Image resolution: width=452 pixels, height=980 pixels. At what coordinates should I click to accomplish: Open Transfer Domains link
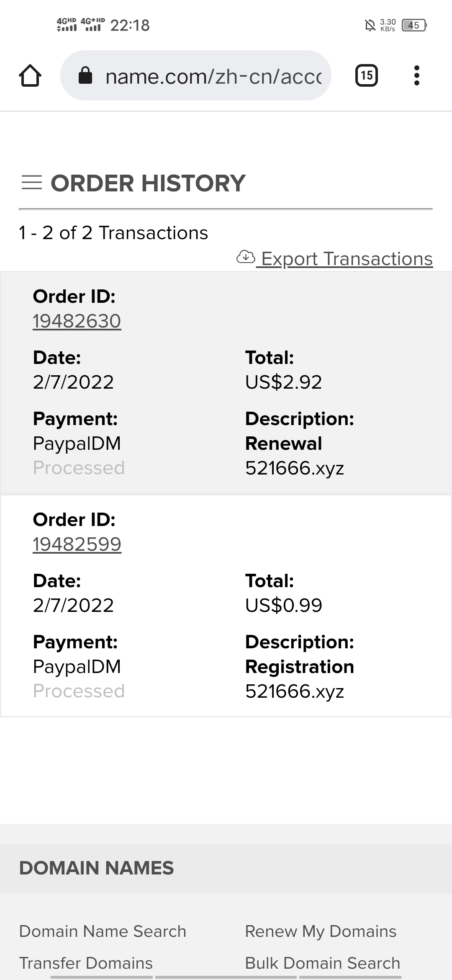86,963
